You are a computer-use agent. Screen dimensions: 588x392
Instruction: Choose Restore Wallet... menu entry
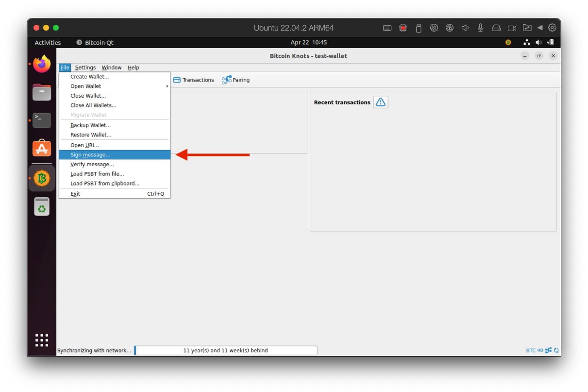click(115, 135)
